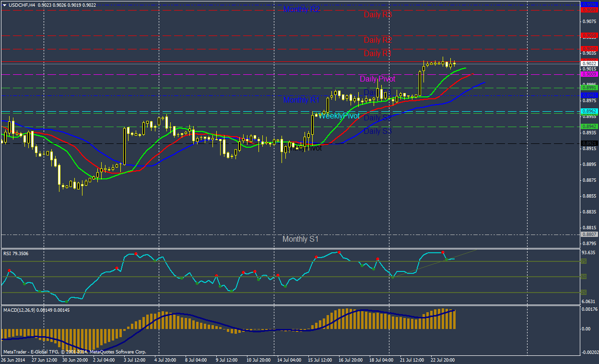
Task: Click the green 0.8942 price tag
Action: 589,127
